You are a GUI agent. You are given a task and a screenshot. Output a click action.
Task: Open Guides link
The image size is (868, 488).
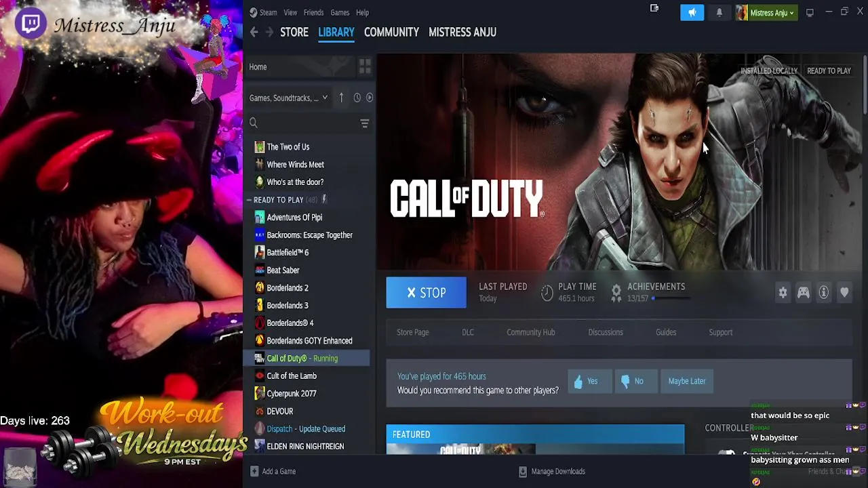[x=666, y=332]
